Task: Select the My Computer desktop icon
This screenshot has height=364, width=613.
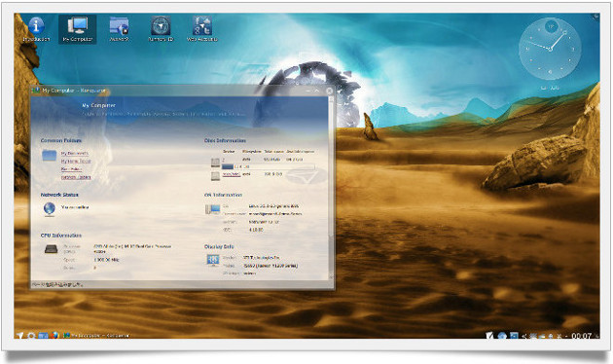Action: pos(78,29)
